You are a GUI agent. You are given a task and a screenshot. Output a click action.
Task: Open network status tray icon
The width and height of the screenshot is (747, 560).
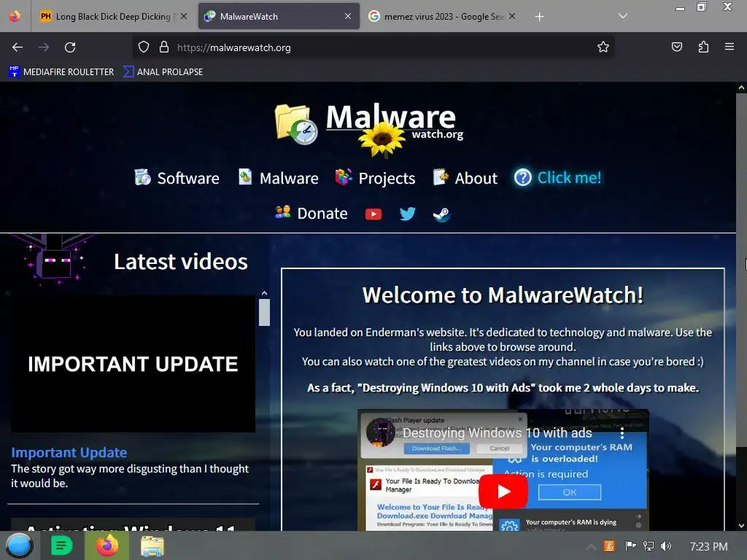(x=649, y=546)
